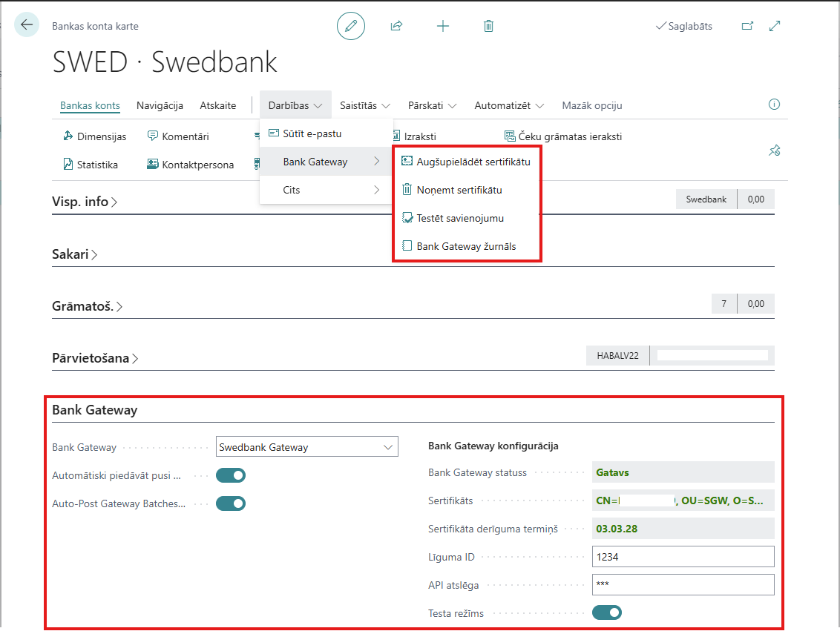Click the info circle icon
The image size is (840, 631).
tap(774, 105)
